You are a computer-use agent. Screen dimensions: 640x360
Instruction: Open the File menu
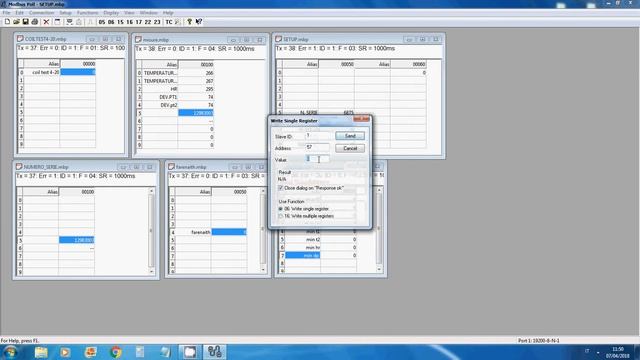pyautogui.click(x=7, y=13)
